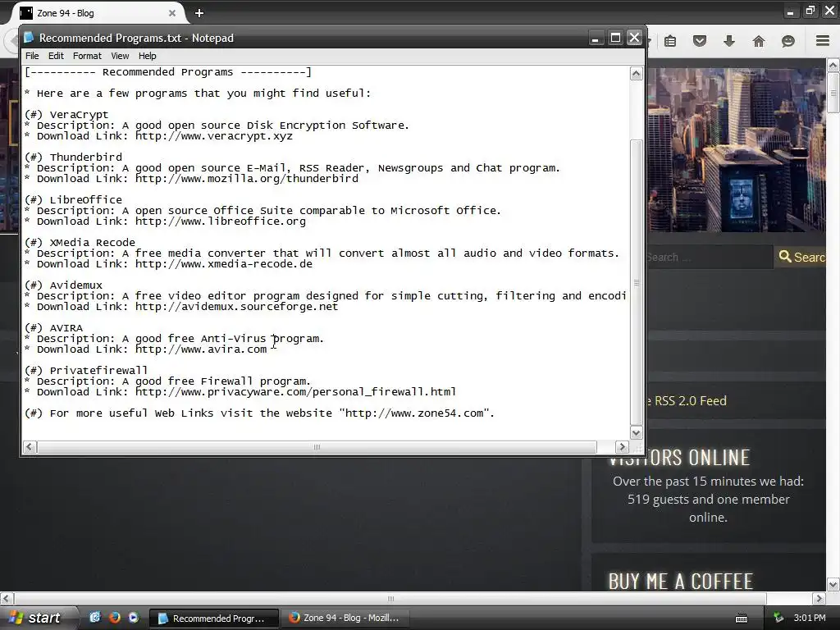Open the Windows start menu

pyautogui.click(x=36, y=618)
